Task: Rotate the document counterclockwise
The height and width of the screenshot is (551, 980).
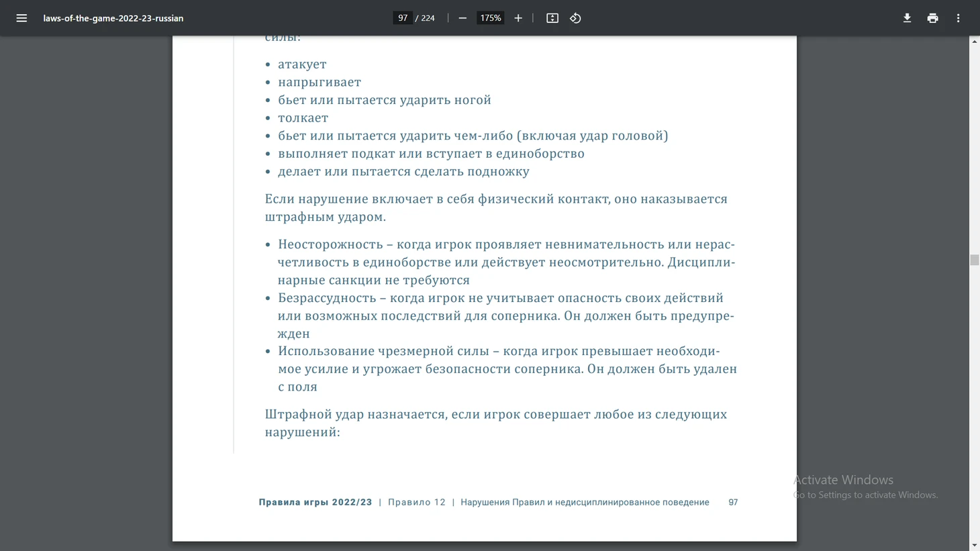Action: click(575, 18)
